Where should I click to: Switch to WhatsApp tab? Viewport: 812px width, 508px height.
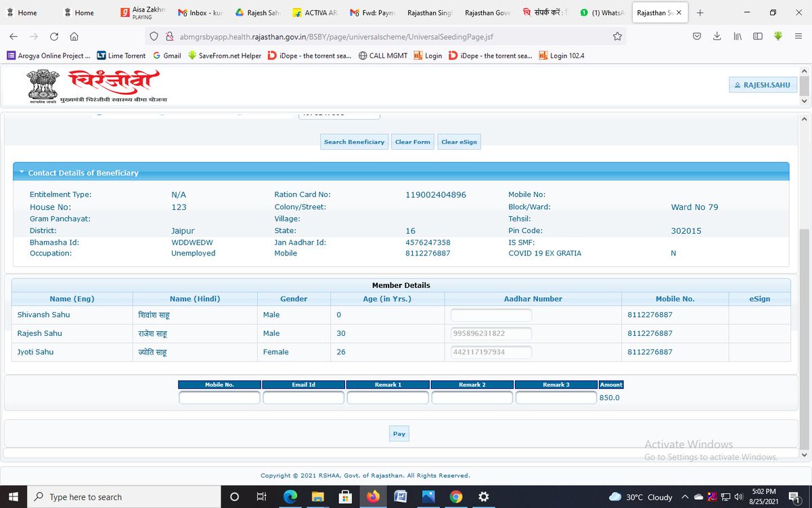602,12
